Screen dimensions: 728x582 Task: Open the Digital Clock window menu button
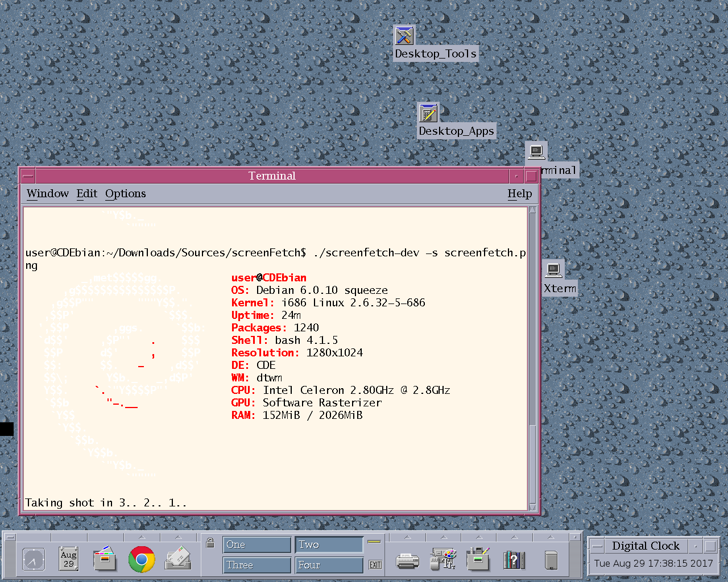(597, 546)
